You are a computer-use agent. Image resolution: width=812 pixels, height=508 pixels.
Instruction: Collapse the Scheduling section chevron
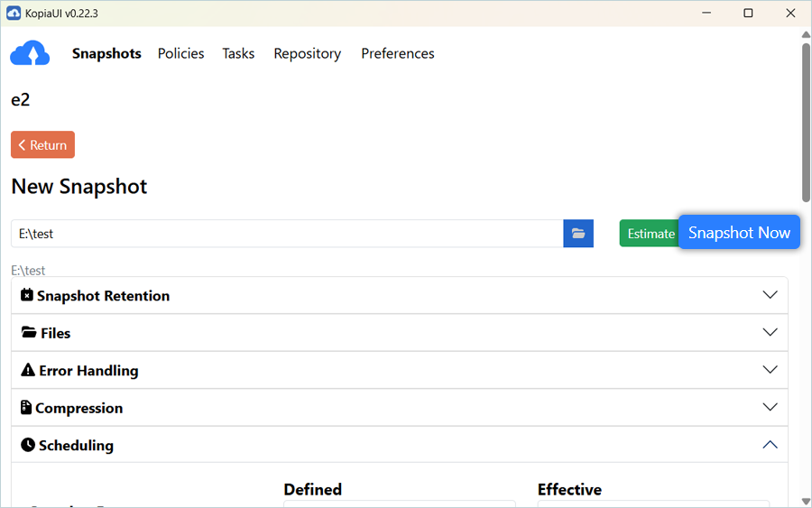point(770,445)
